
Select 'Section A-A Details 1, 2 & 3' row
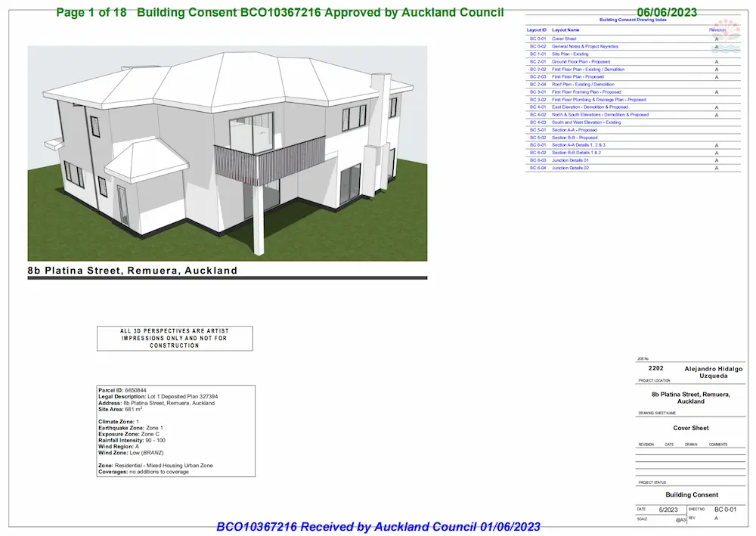(633, 145)
